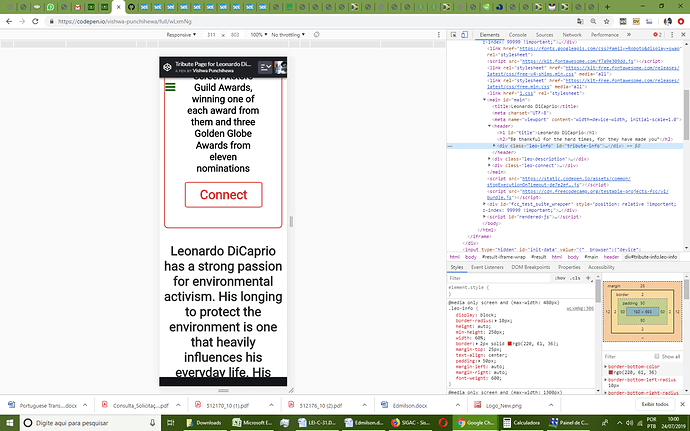
Task: Open the Responsive device dropdown
Action: (x=181, y=35)
